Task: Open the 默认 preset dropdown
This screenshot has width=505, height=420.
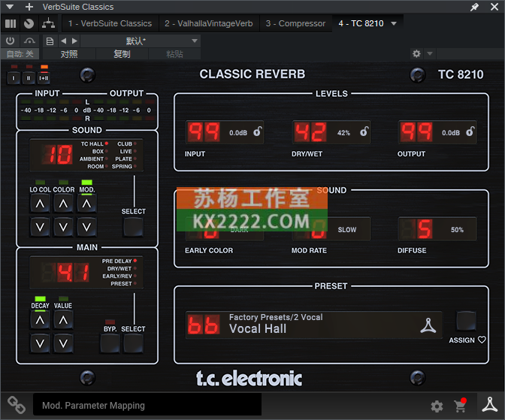Action: pos(140,41)
